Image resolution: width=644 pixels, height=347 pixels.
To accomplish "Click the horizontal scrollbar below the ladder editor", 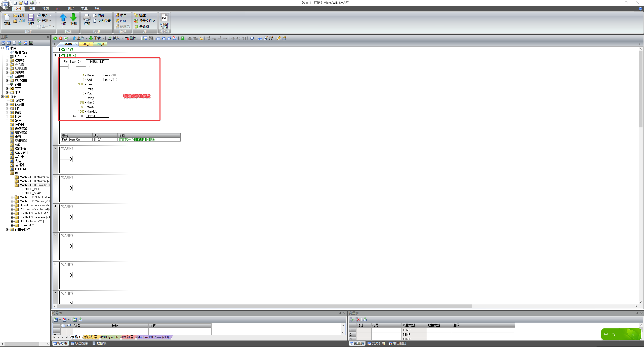I will (x=264, y=306).
